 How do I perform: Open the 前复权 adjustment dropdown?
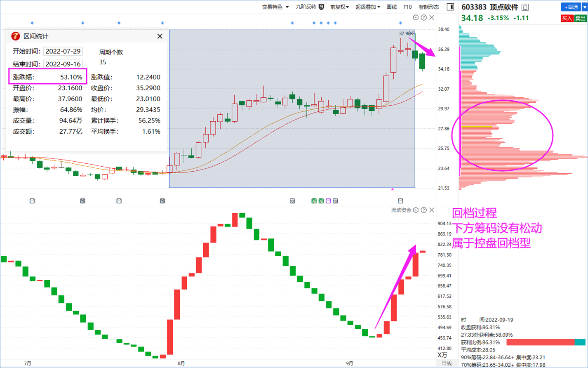[339, 7]
